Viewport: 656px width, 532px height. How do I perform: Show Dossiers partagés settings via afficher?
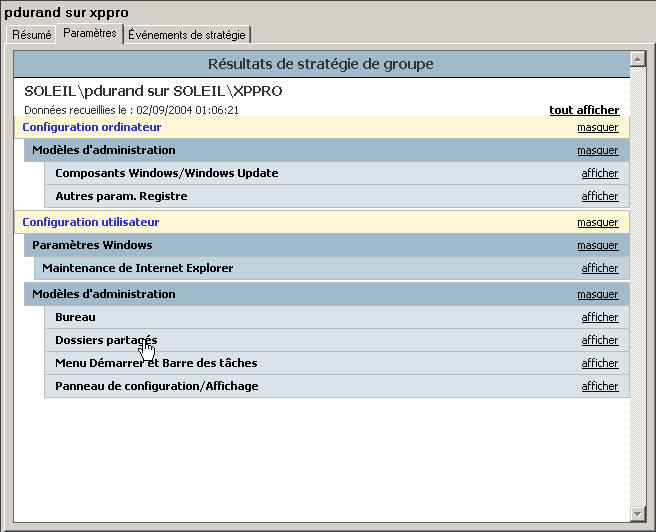(x=600, y=340)
